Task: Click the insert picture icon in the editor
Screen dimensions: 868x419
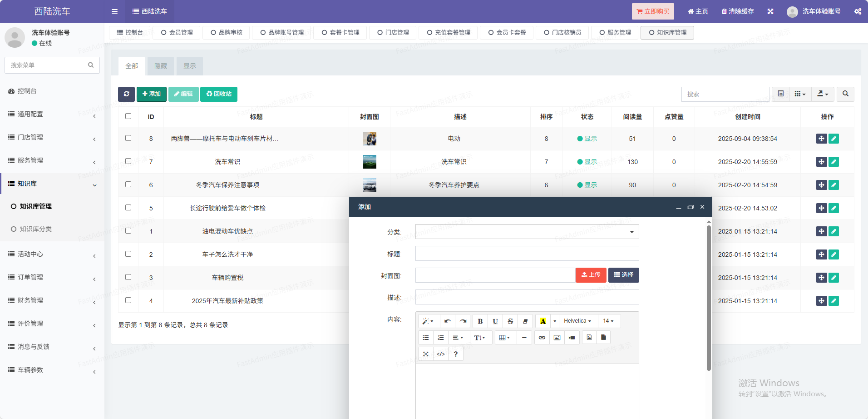Action: (557, 338)
